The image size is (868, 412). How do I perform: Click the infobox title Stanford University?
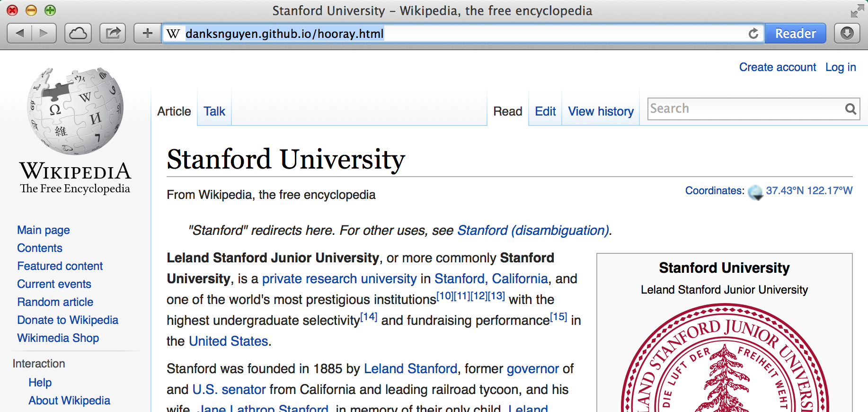coord(724,268)
